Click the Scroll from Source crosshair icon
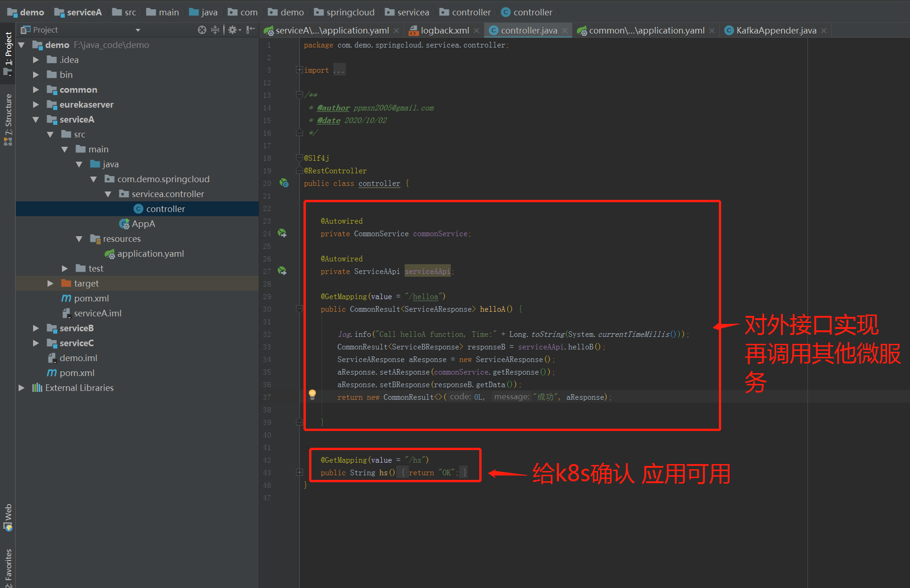 (x=201, y=30)
